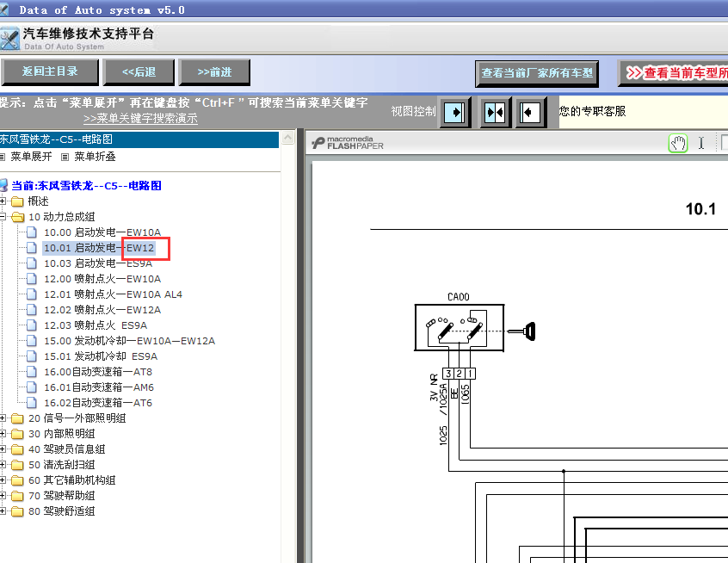The image size is (728, 563).
Task: Expand the 70 驾驶帮助组 folder
Action: [x=4, y=495]
